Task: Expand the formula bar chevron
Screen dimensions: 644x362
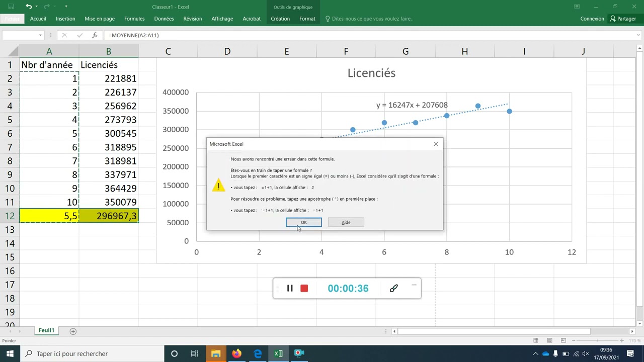Action: [639, 35]
